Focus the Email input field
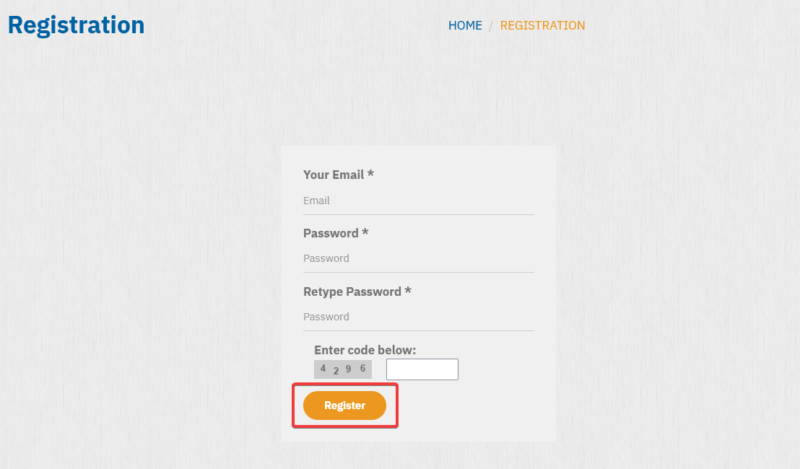This screenshot has height=469, width=800. coord(418,201)
